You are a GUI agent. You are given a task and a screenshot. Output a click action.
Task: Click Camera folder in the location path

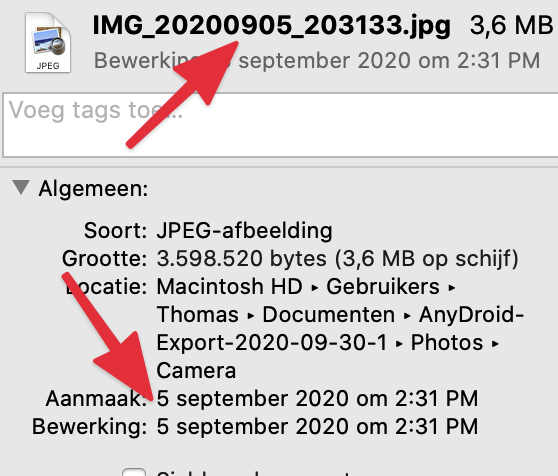[196, 371]
